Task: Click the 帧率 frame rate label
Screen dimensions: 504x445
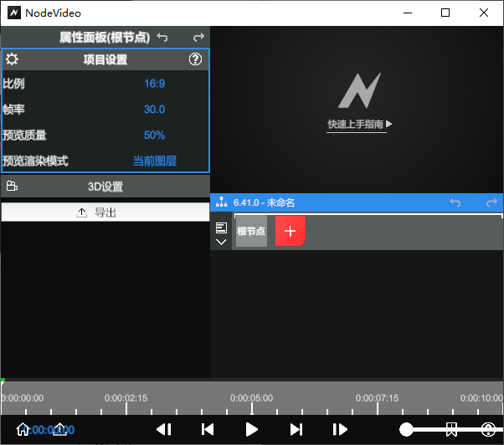Action: click(13, 110)
